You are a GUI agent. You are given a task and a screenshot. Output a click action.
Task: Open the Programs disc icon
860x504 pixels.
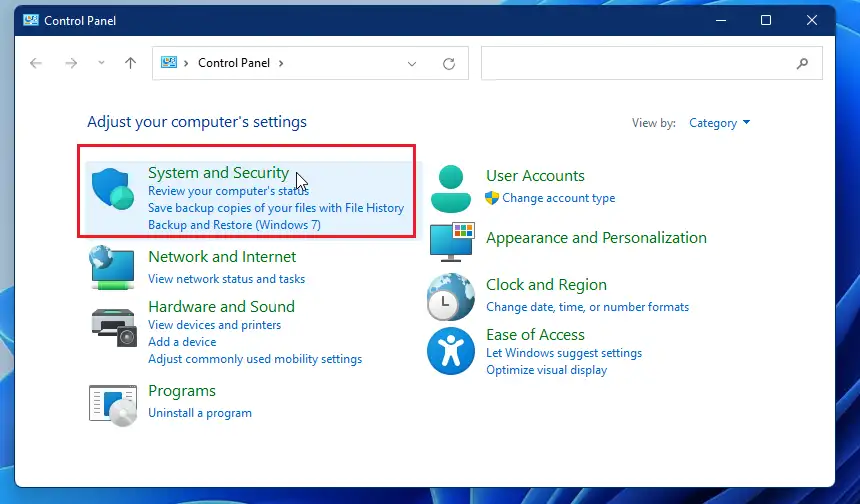coord(112,406)
